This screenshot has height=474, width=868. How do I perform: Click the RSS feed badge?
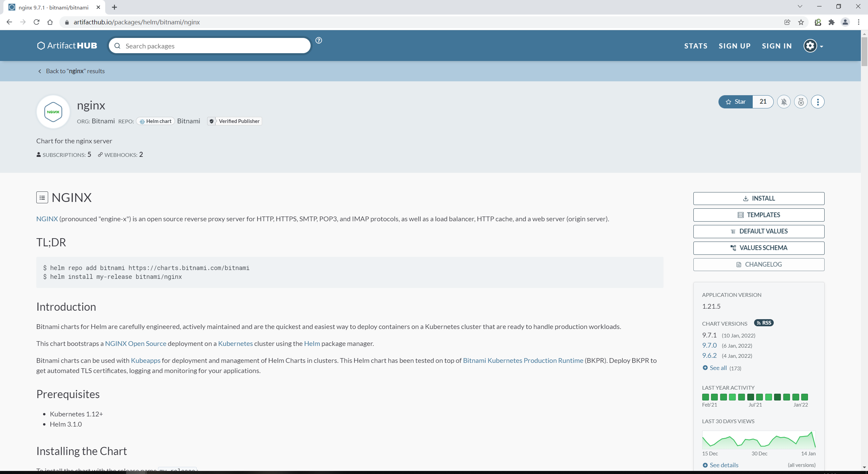click(764, 323)
